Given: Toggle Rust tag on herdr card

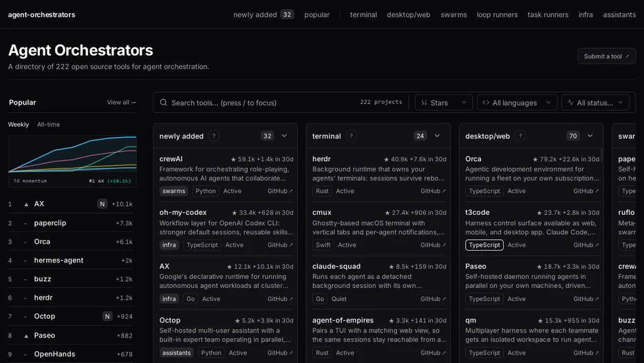Looking at the screenshot, I should tap(322, 191).
